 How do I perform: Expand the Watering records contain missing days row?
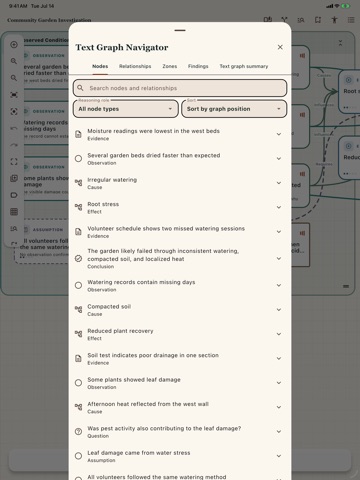(279, 285)
